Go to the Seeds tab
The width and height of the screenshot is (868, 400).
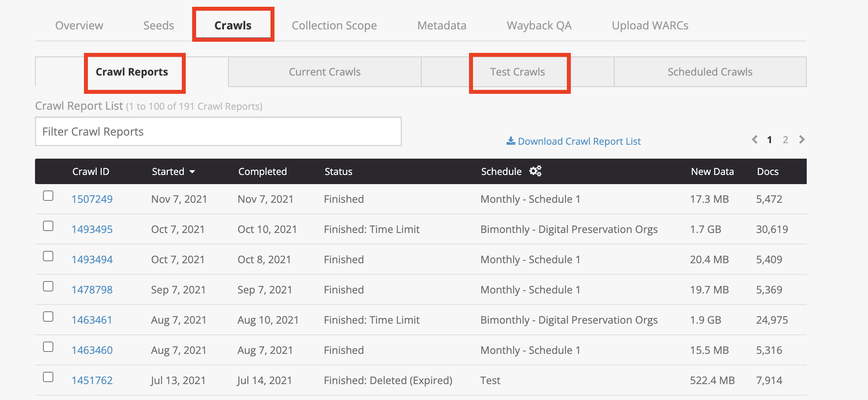click(x=159, y=25)
